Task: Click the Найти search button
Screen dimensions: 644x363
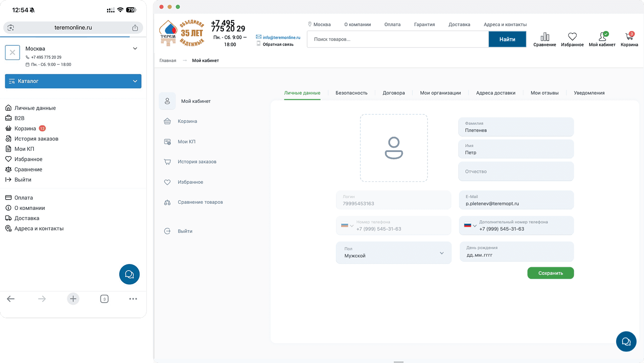Action: pyautogui.click(x=507, y=39)
